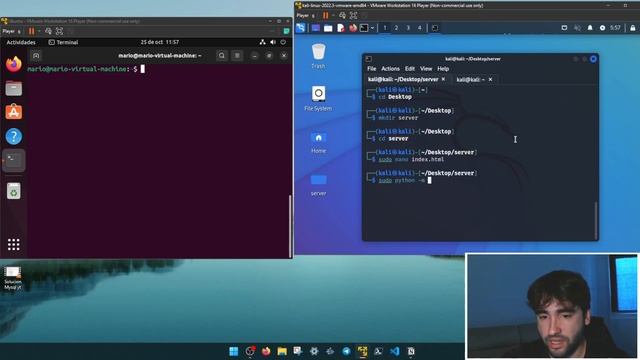640x360 pixels.
Task: Click the Kali terminal scrollbar
Action: (x=596, y=220)
